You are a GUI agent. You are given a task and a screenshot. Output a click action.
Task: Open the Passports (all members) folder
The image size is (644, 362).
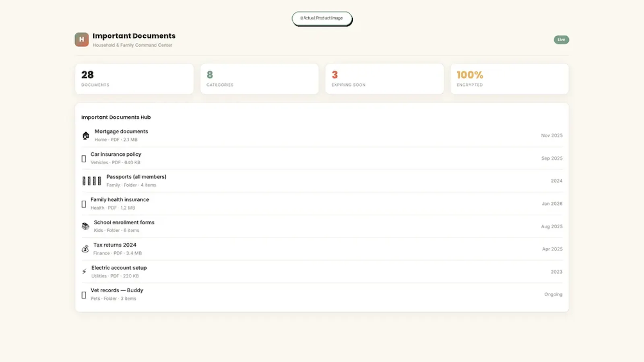322,181
